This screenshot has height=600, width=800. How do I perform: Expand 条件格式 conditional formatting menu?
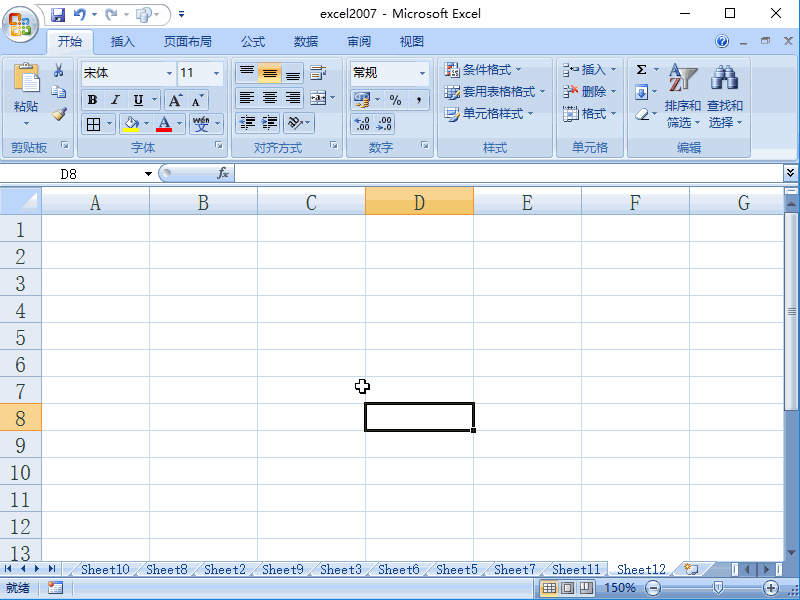point(483,69)
